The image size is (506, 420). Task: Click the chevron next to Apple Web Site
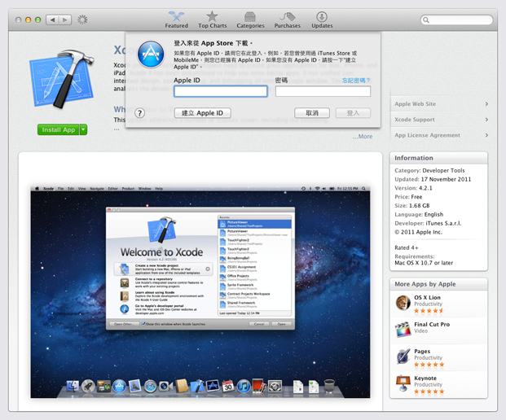(x=486, y=104)
